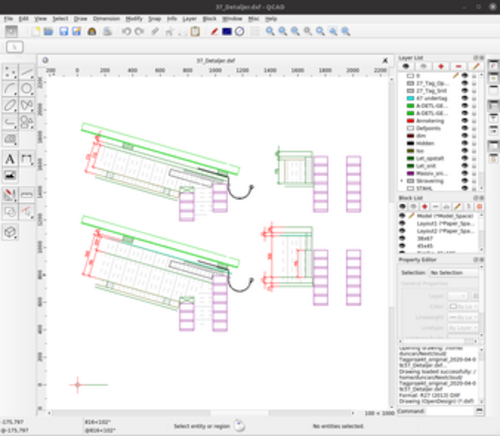500x436 pixels.
Task: Open the Lineweight dropdown in Property Editor
Action: pos(463,317)
